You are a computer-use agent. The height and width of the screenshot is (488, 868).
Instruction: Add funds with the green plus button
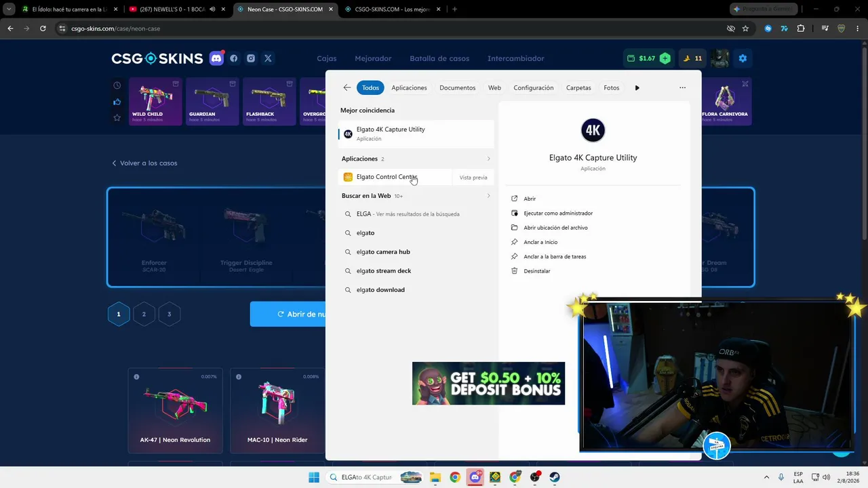665,58
